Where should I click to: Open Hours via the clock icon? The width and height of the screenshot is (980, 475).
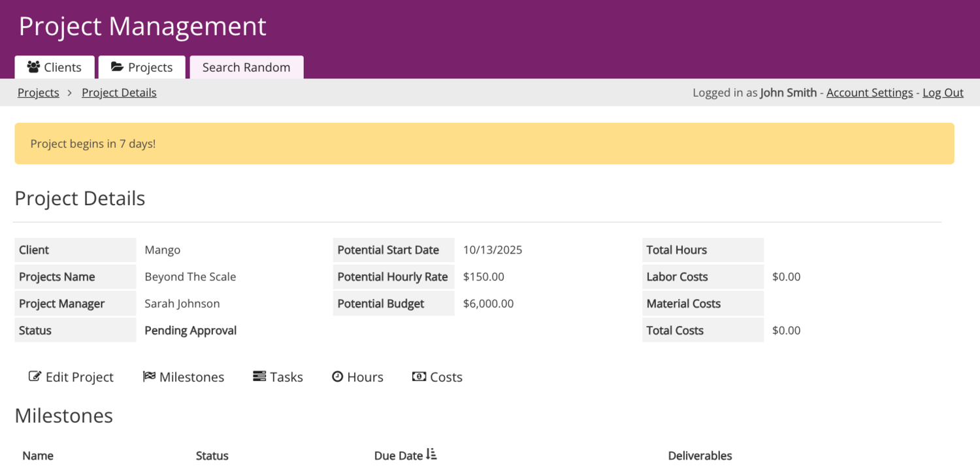[337, 376]
